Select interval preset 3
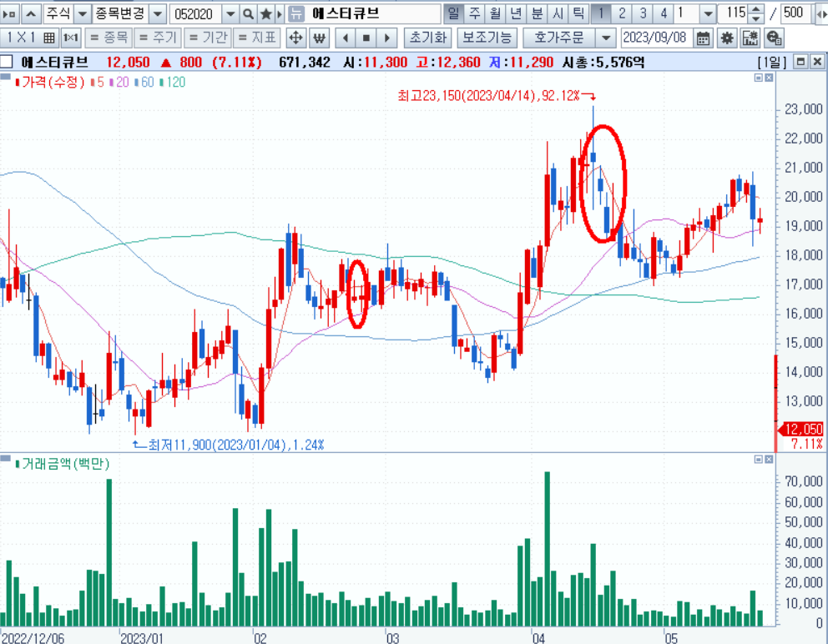The image size is (828, 644). pyautogui.click(x=643, y=13)
